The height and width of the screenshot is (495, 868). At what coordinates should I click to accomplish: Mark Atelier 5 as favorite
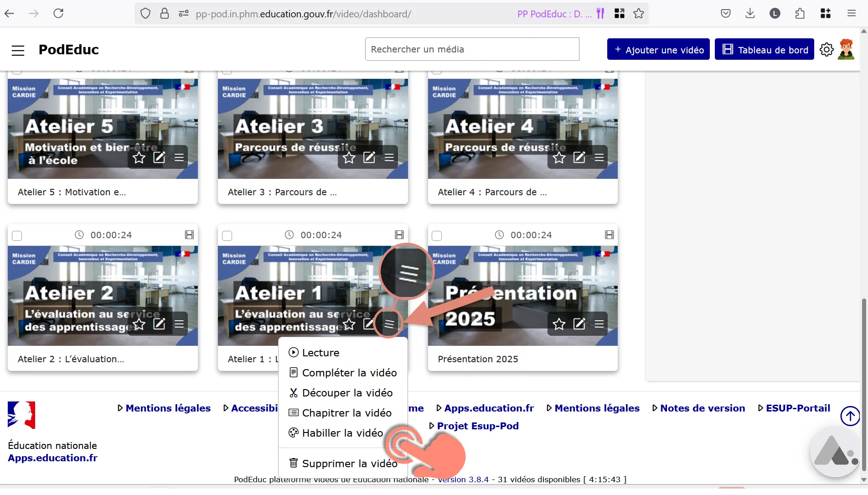point(139,158)
